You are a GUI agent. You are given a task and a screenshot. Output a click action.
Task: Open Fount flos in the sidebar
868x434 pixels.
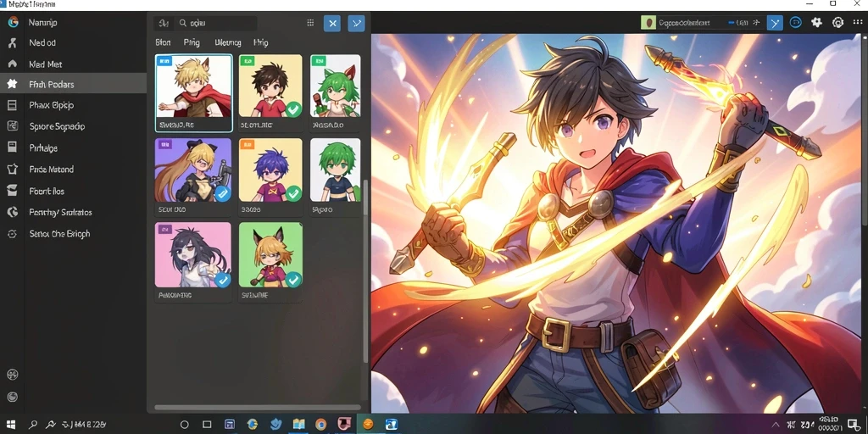(x=47, y=191)
